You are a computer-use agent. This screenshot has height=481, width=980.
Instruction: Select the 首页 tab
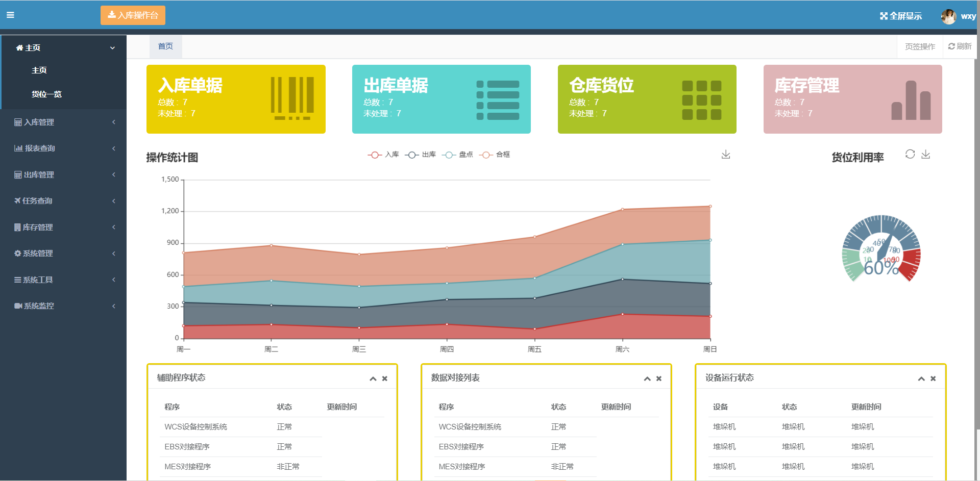pyautogui.click(x=165, y=46)
